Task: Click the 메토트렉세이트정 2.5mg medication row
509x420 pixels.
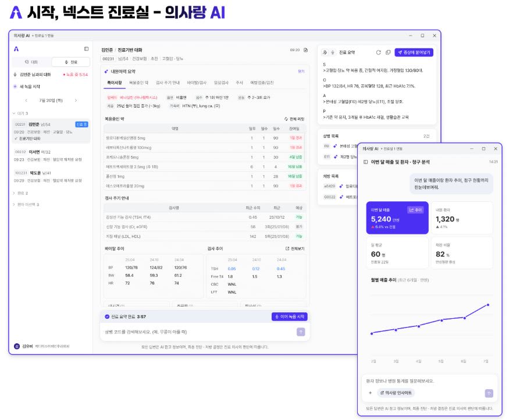Action: point(205,167)
